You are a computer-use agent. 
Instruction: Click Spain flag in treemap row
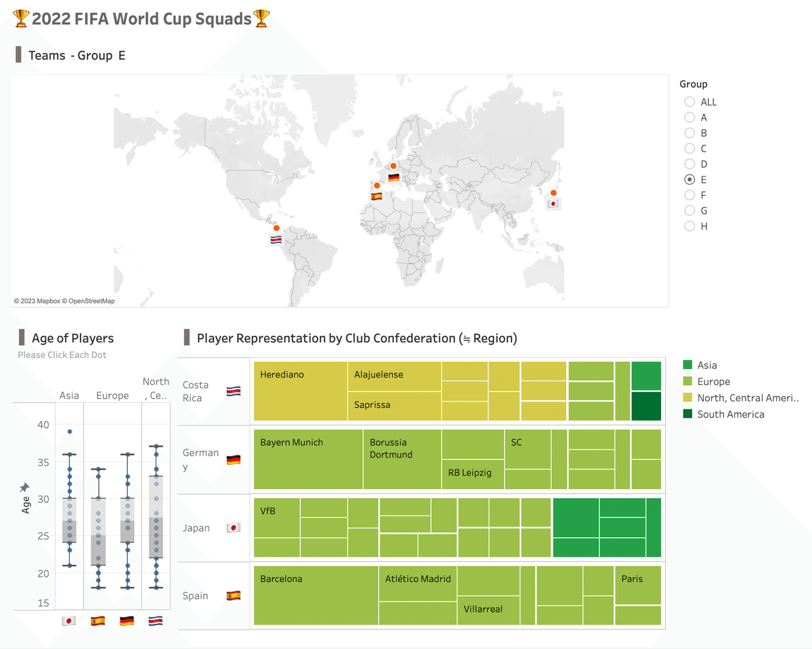(233, 596)
